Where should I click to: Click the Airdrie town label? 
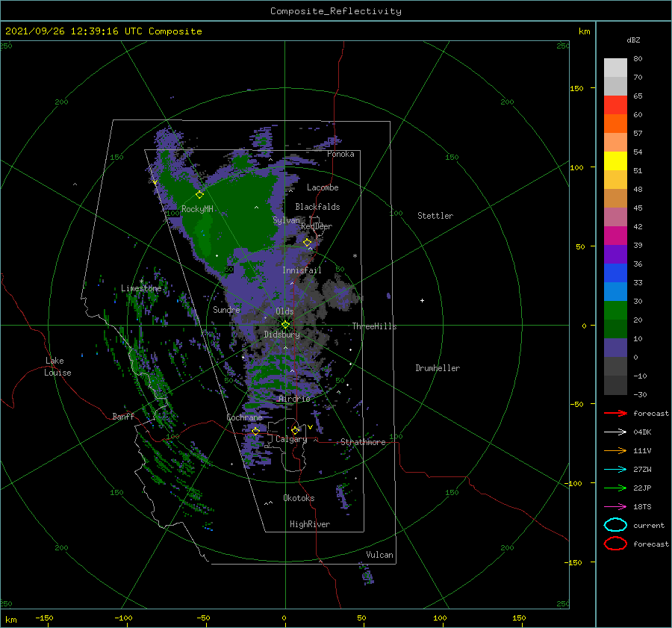coord(294,399)
